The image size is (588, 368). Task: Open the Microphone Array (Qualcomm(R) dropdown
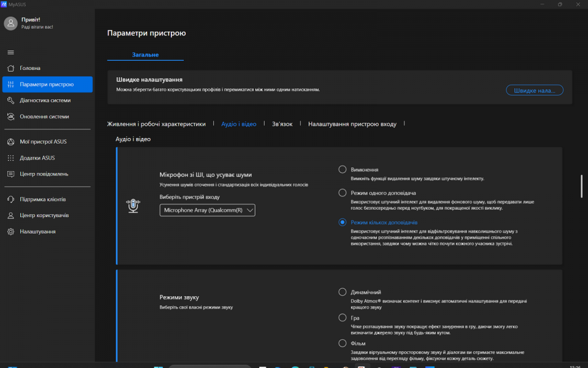(208, 210)
